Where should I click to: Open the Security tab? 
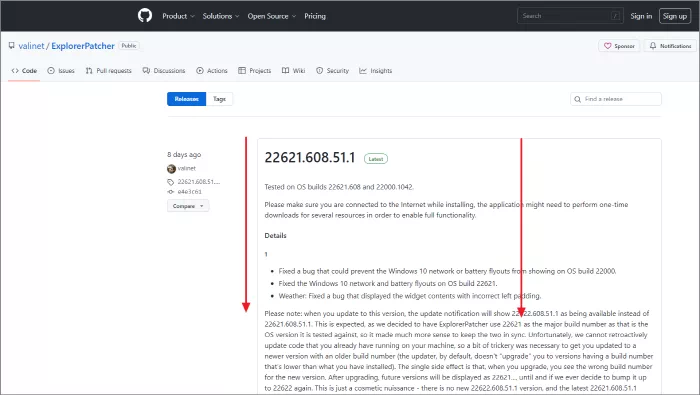332,71
